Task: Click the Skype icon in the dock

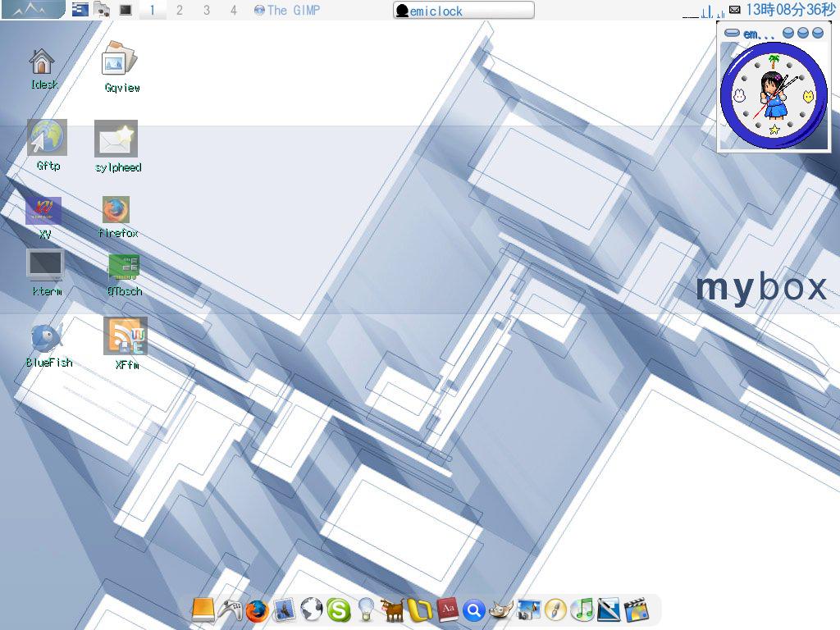Action: click(x=338, y=609)
